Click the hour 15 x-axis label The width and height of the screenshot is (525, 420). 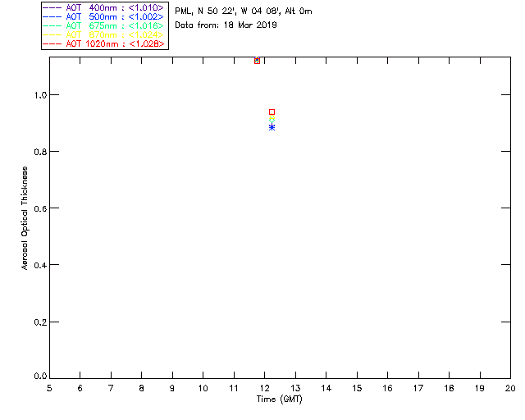tap(357, 388)
